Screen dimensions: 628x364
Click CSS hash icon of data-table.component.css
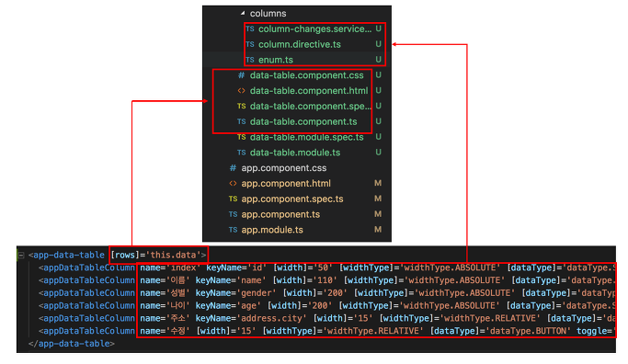[241, 75]
